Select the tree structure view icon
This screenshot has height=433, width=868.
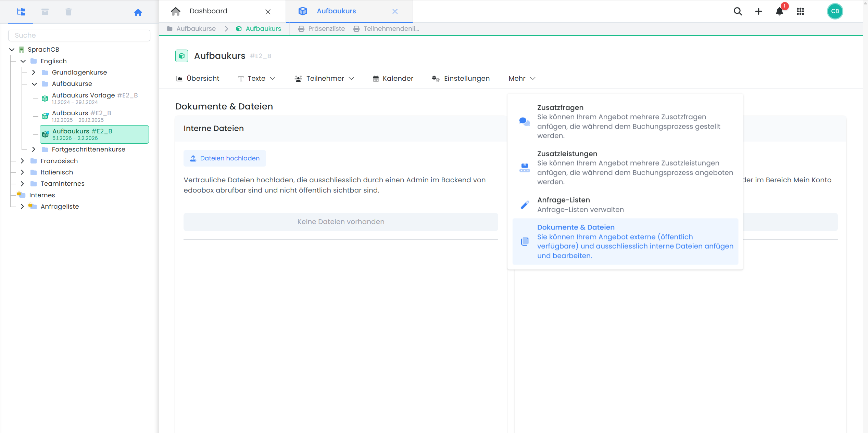point(21,12)
